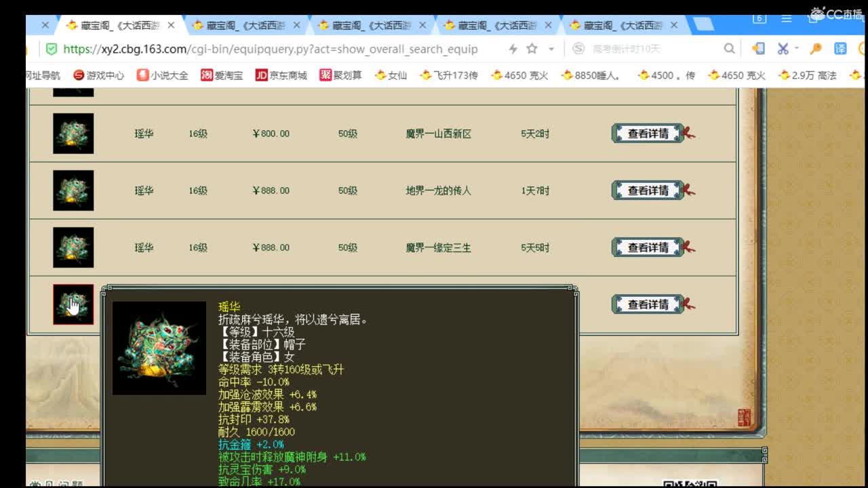Viewport: 868px width, 488px height.
Task: Open the 2.9万 高法 bookmark
Action: point(808,75)
